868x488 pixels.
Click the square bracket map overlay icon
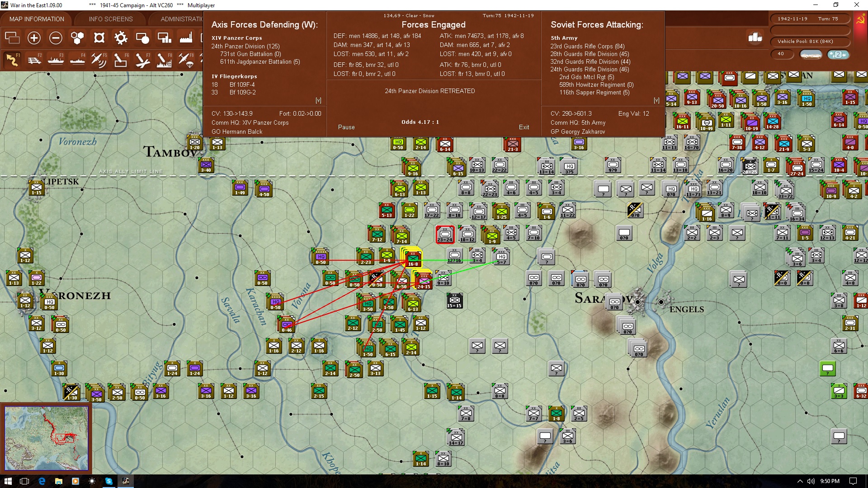[x=99, y=38]
